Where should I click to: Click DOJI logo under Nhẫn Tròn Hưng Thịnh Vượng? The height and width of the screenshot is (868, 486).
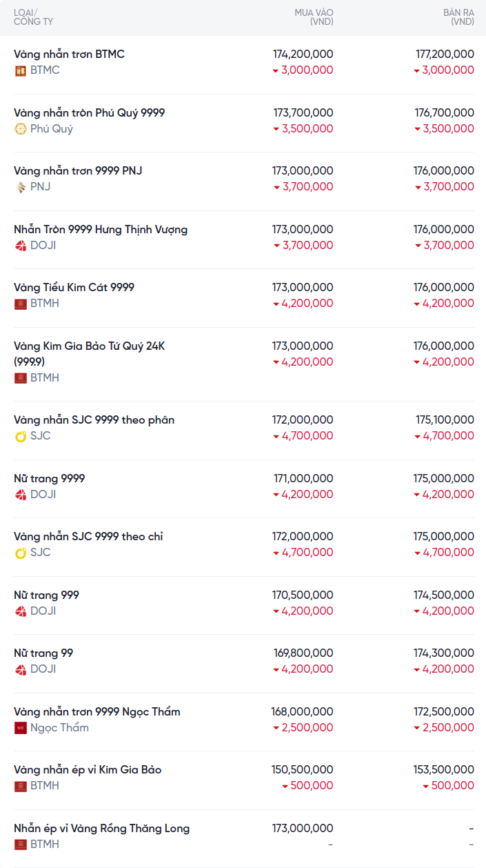(21, 246)
